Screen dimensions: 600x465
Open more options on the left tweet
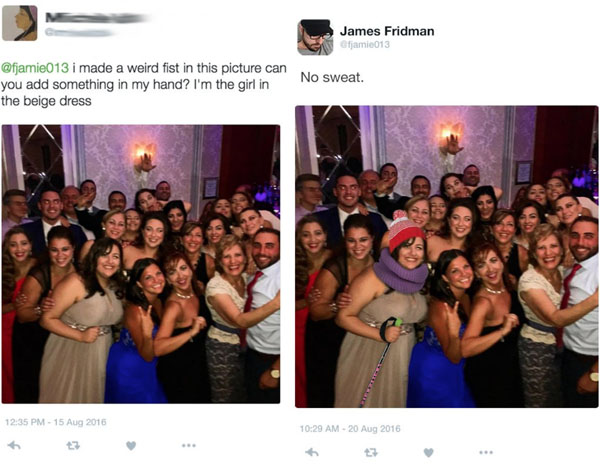(x=189, y=445)
